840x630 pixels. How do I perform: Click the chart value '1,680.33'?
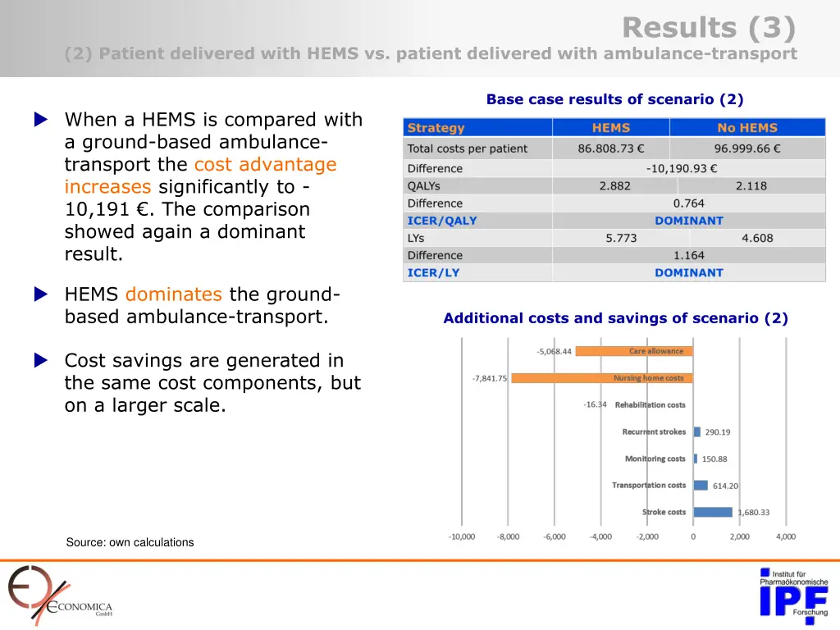753,512
